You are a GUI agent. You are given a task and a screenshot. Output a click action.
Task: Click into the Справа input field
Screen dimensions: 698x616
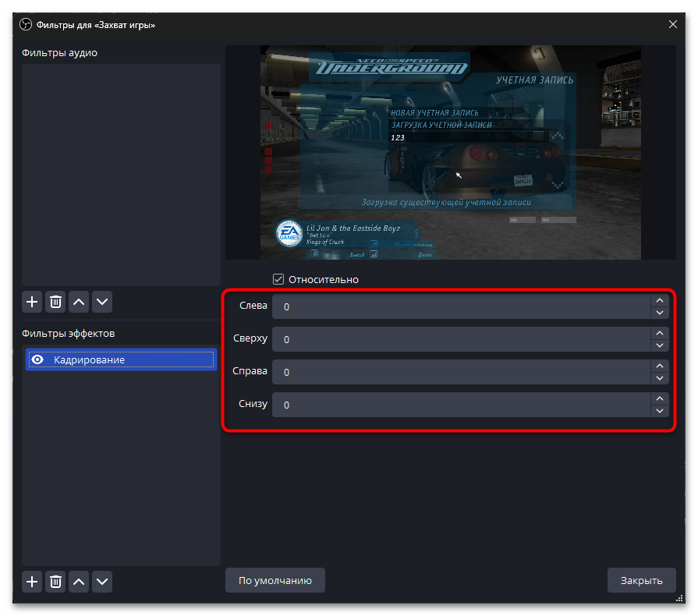pyautogui.click(x=461, y=372)
